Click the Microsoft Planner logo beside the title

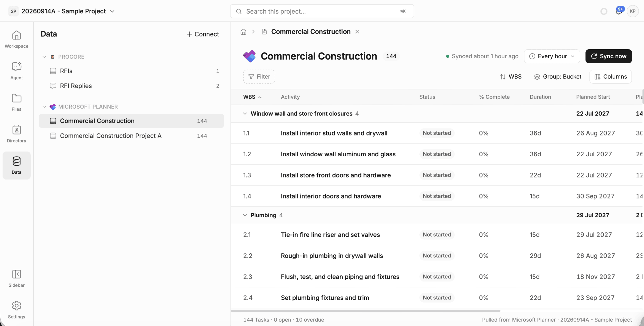pos(249,56)
